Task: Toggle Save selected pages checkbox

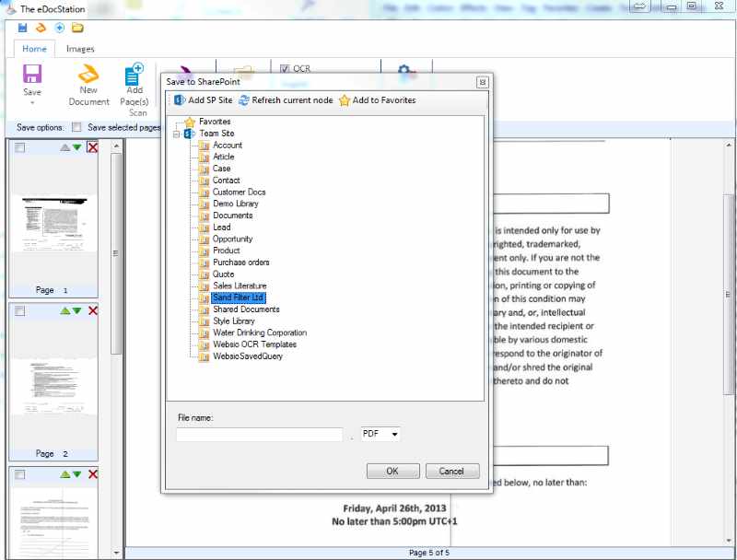Action: coord(76,127)
